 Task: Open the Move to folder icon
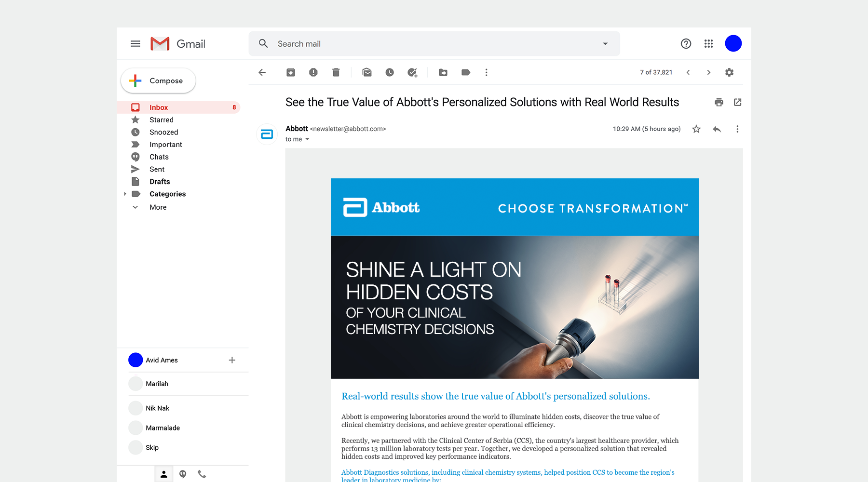point(443,72)
